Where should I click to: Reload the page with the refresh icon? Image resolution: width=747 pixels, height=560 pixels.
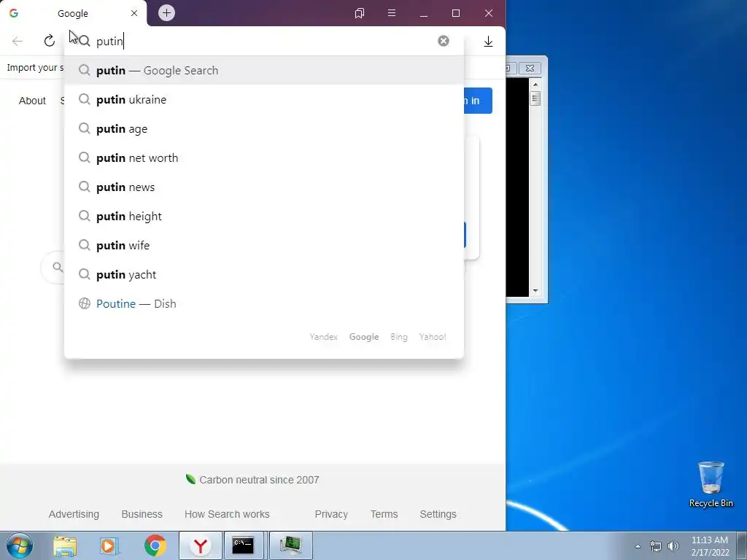pos(50,41)
